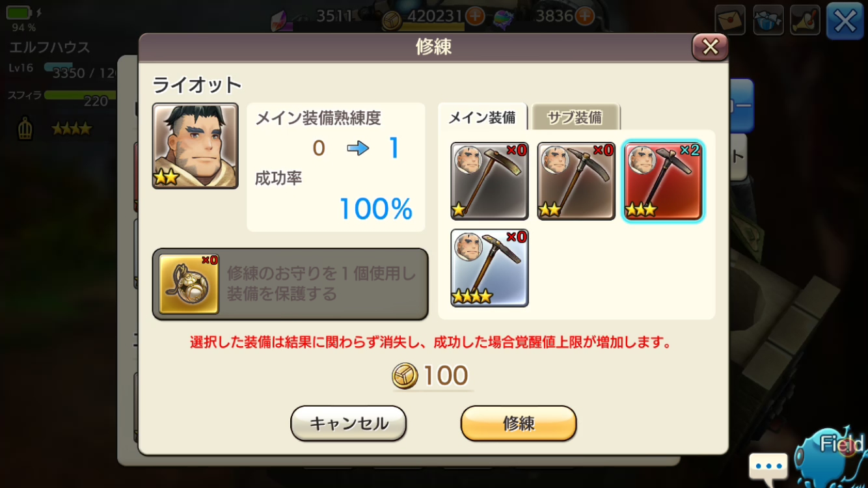Screen dimensions: 868x488
Task: Confirm with the orange 修練 button
Action: coord(519,424)
